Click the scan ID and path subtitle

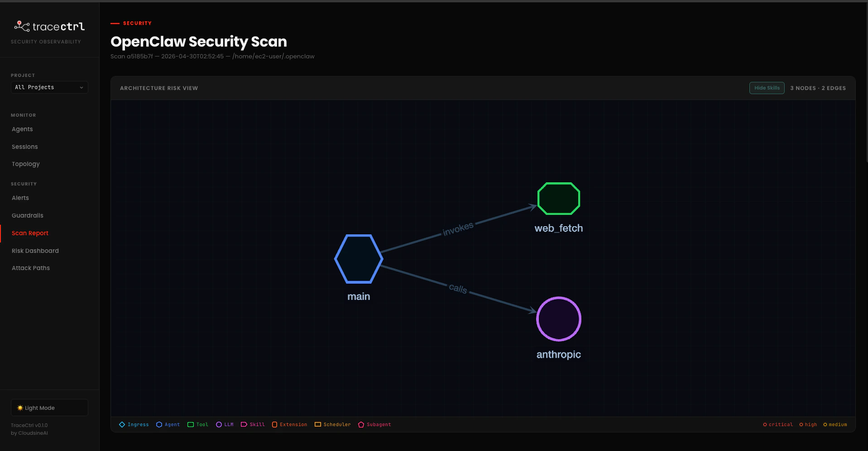pos(212,56)
